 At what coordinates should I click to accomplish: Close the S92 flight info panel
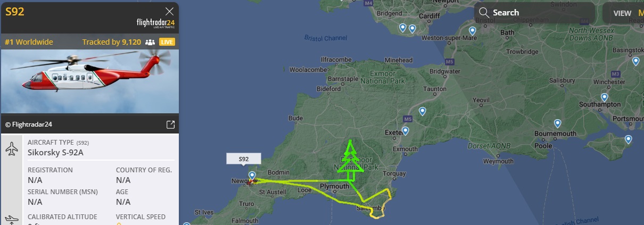point(169,11)
